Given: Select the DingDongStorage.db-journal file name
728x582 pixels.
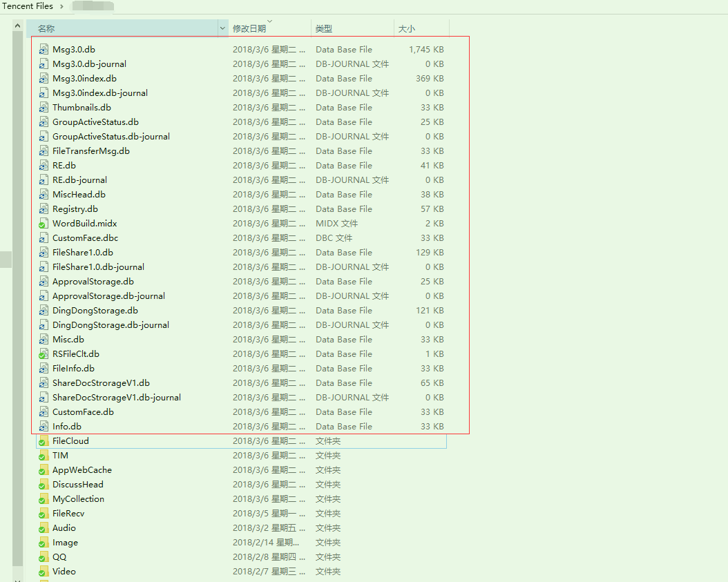Looking at the screenshot, I should (x=111, y=325).
